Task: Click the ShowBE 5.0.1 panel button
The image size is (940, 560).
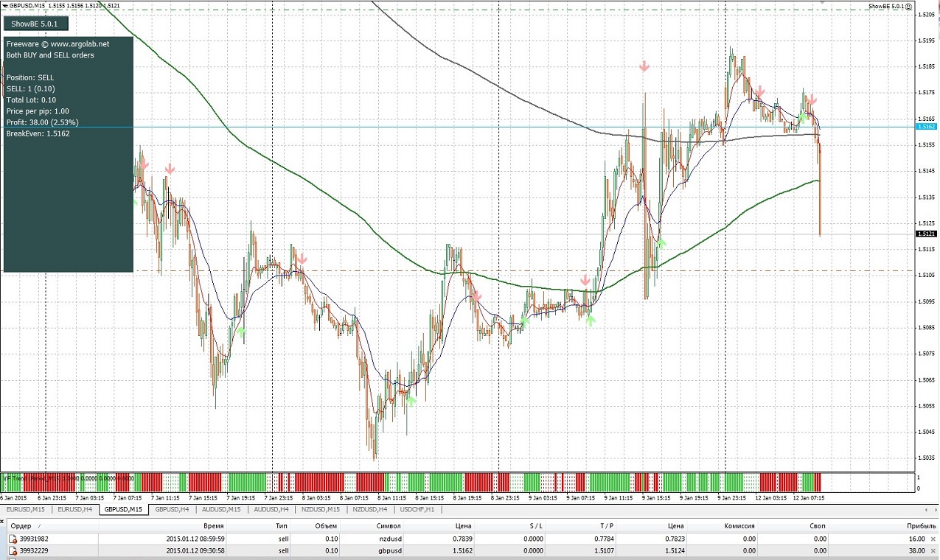Action: 36,24
